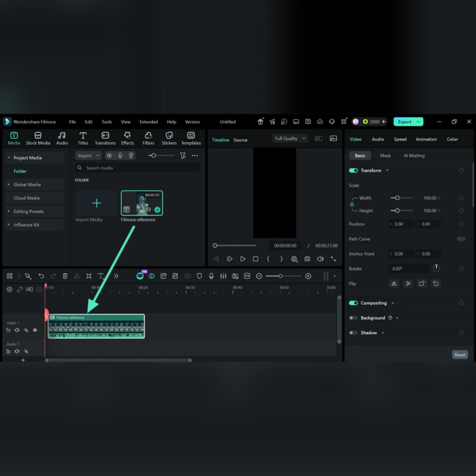Image resolution: width=476 pixels, height=476 pixels.
Task: Click the snapshot camera icon in preview
Action: coord(307,259)
